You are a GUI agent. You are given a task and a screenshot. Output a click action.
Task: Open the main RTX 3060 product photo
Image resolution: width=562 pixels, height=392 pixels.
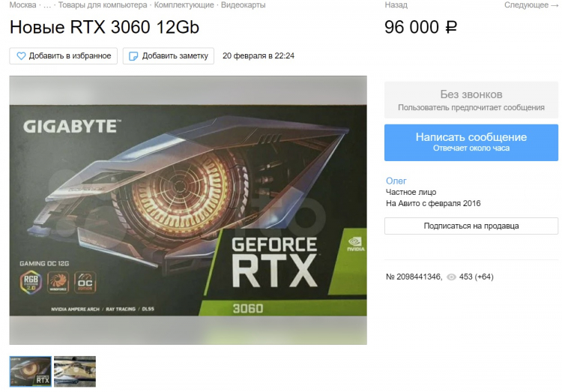click(x=188, y=210)
